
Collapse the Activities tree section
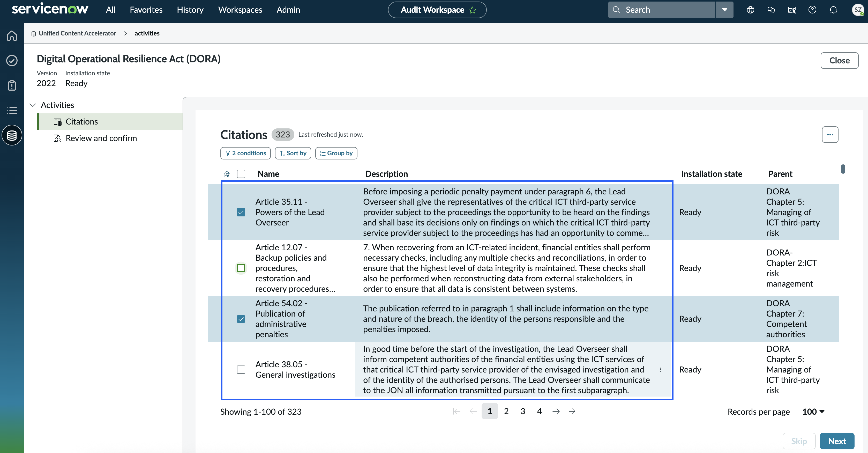pos(33,105)
